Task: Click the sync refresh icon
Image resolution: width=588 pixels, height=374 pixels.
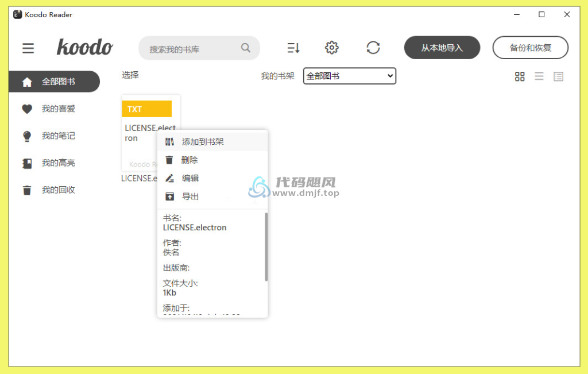Action: 373,48
